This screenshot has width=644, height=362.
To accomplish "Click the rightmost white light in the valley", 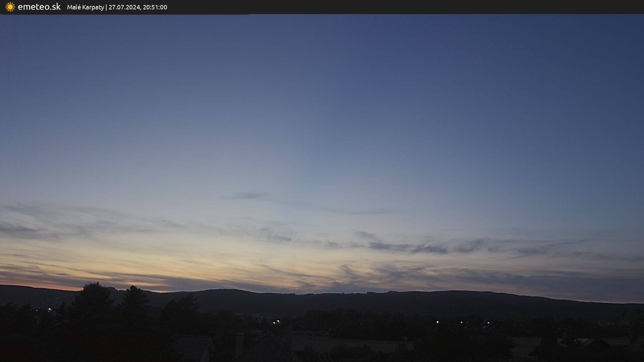I will [x=488, y=323].
